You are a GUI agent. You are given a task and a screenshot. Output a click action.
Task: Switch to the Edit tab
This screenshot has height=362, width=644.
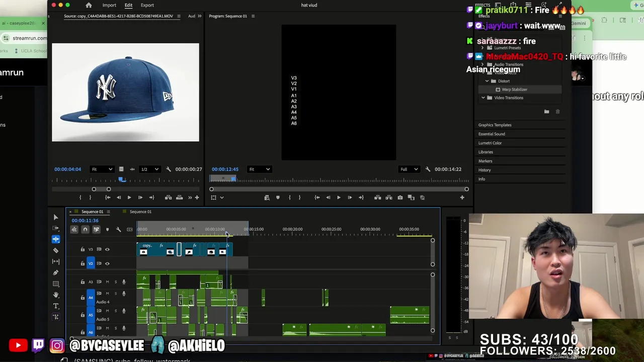(x=128, y=5)
